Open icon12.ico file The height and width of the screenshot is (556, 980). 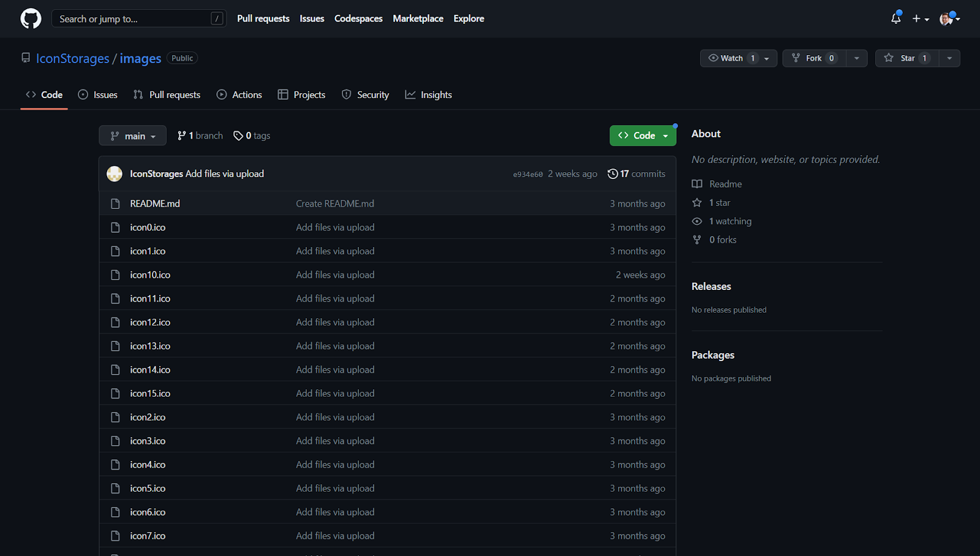(x=150, y=322)
